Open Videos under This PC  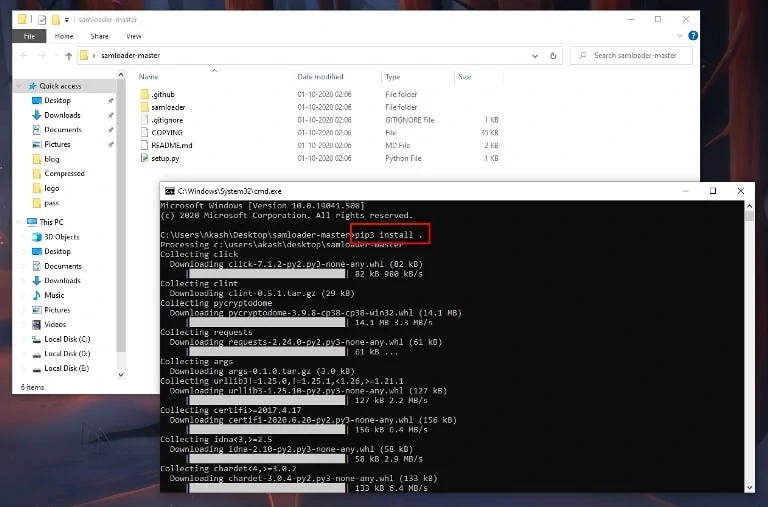[x=55, y=324]
